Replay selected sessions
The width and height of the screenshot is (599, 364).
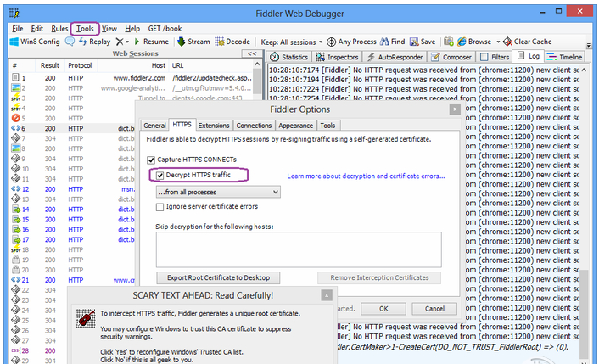coord(94,42)
